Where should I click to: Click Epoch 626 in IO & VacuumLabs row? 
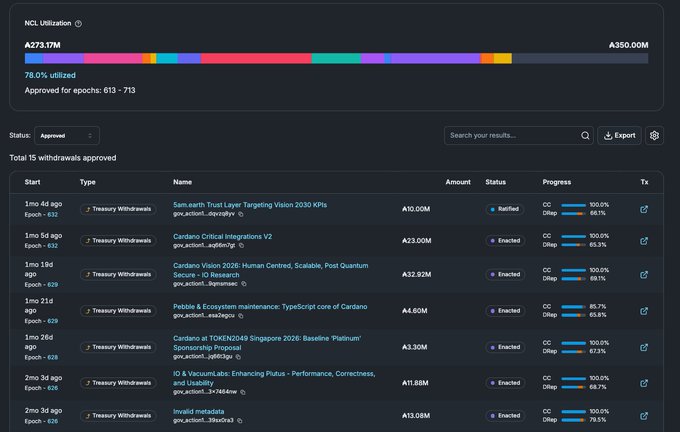(52, 388)
